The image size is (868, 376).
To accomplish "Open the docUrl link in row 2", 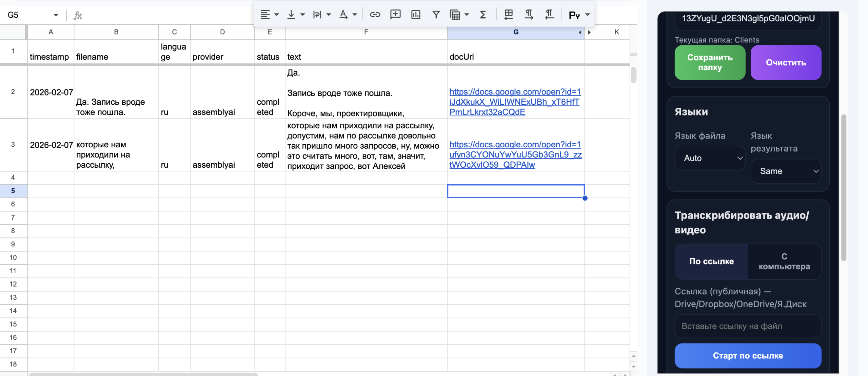I will tap(515, 102).
